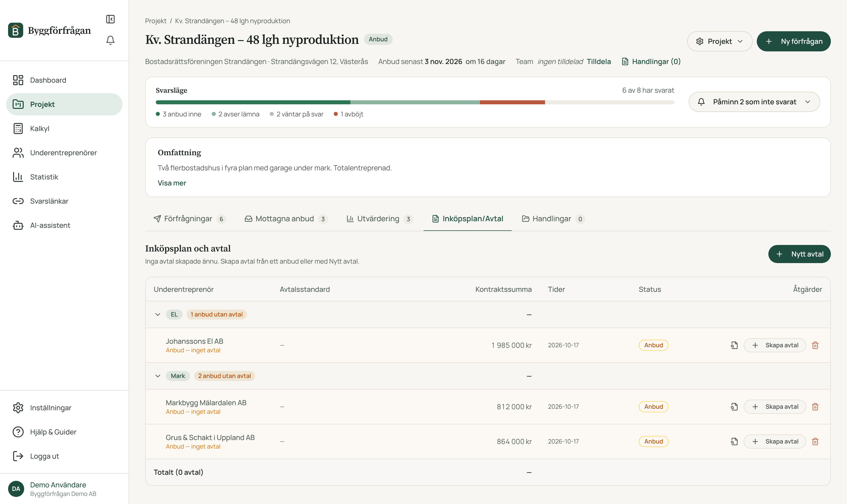
Task: Click the '1 anbud utan avtal' badge
Action: tap(217, 314)
